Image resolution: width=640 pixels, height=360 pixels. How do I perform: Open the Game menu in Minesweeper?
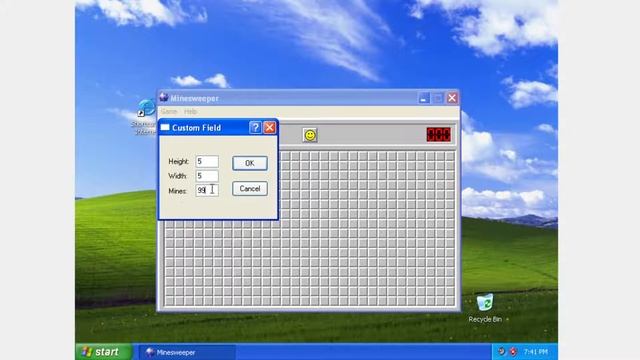point(169,111)
